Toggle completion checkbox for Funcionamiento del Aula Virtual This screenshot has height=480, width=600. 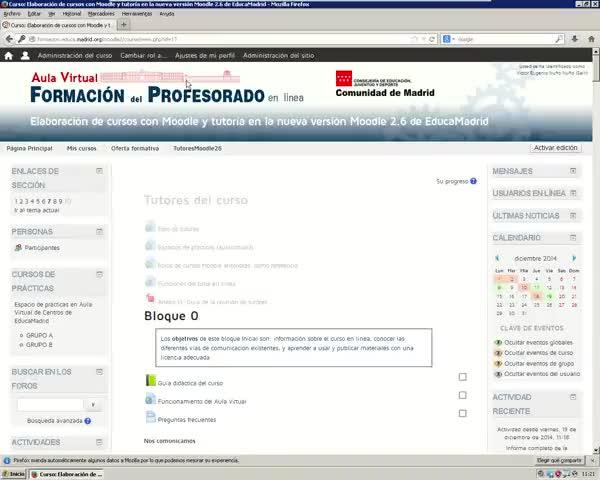tap(463, 395)
